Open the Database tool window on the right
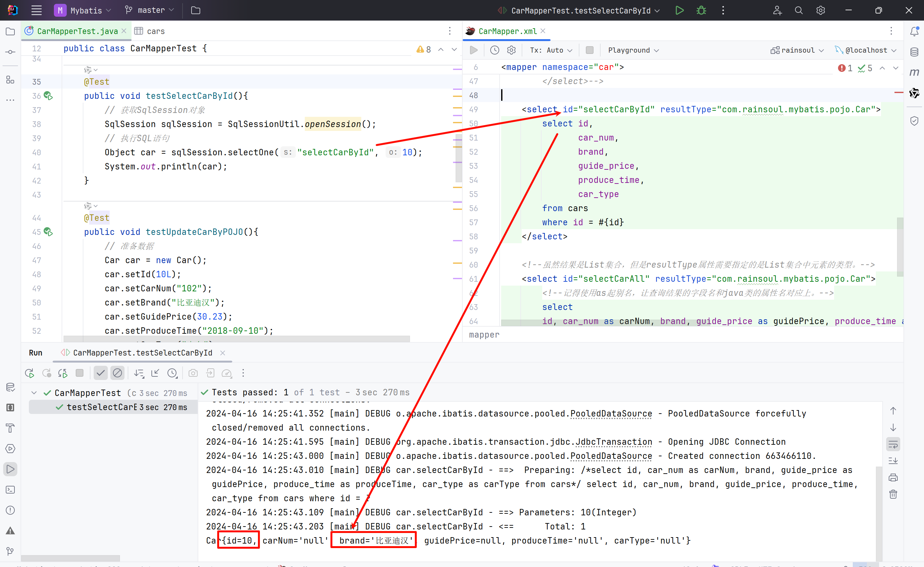Viewport: 924px width, 567px height. [x=914, y=52]
